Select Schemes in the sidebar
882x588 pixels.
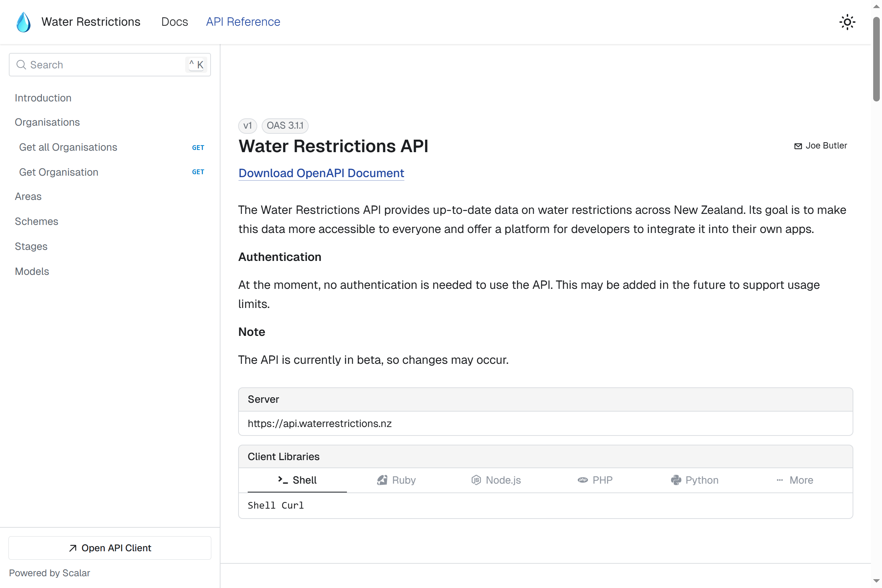point(36,221)
